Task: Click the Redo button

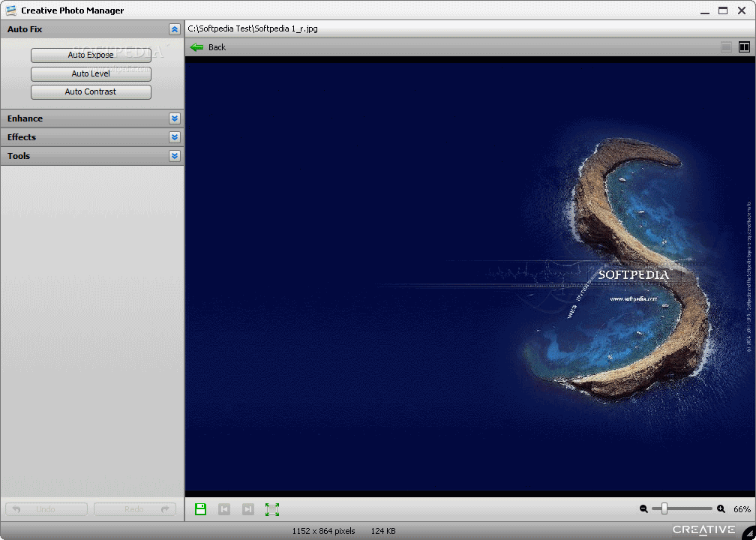Action: tap(134, 509)
